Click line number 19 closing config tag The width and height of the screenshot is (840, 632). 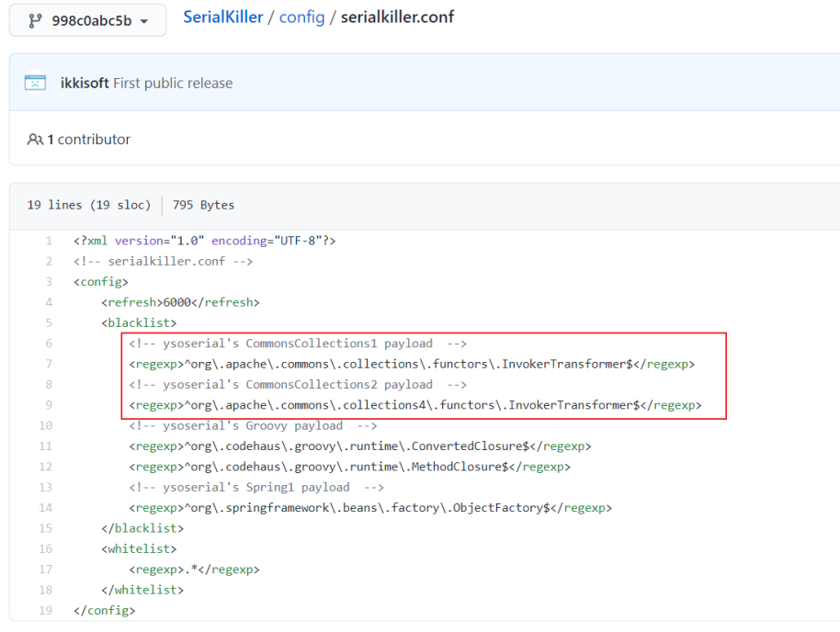pyautogui.click(x=45, y=610)
